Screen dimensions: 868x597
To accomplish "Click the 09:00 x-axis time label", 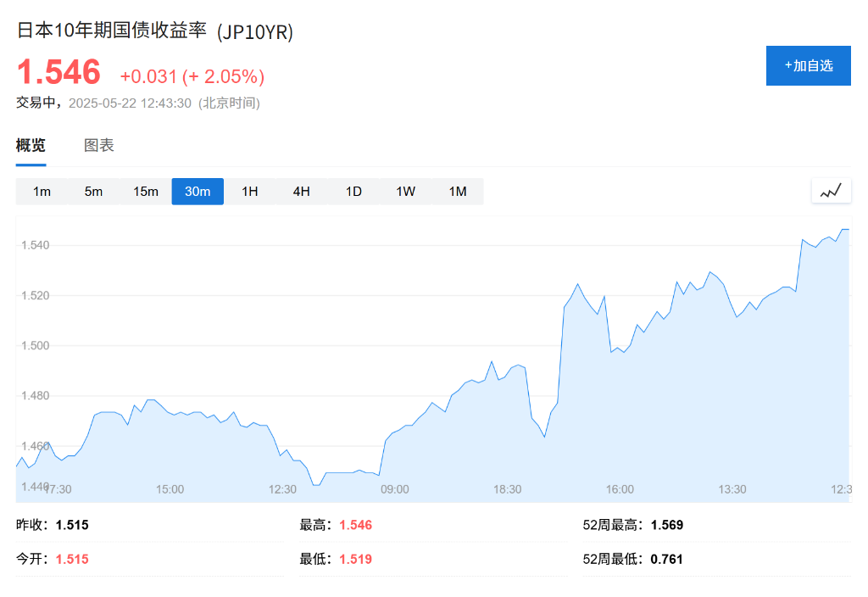I will tap(395, 489).
